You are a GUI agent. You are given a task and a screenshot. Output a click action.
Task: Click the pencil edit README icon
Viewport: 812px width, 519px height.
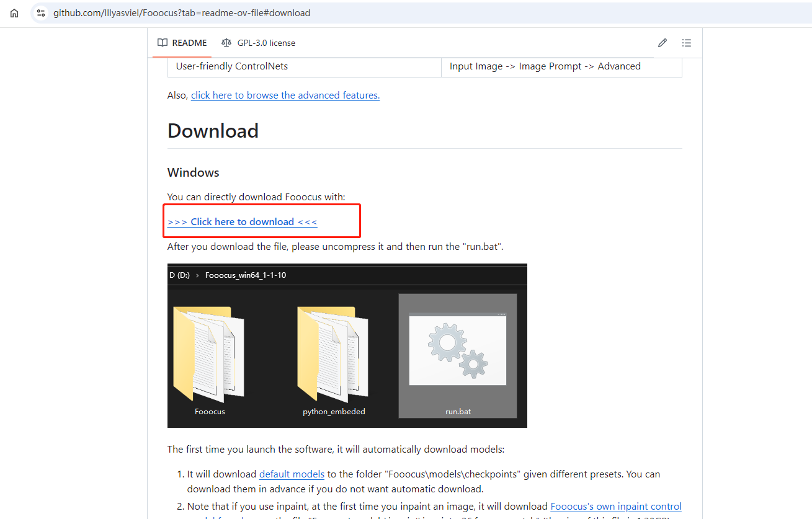pos(663,43)
